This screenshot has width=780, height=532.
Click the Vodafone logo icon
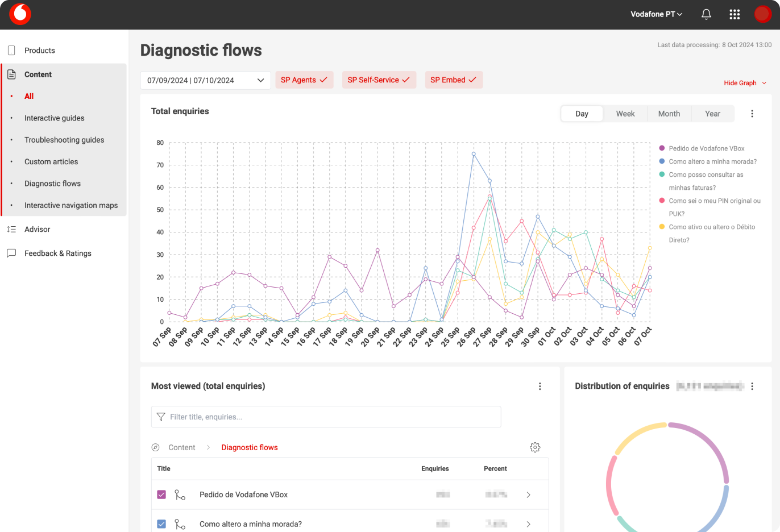click(x=20, y=14)
